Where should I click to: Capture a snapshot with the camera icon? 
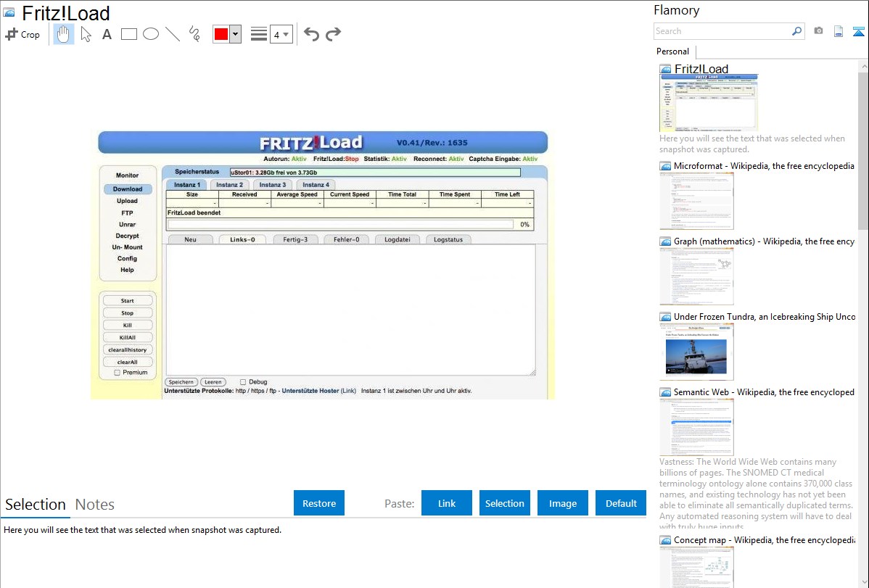click(818, 31)
